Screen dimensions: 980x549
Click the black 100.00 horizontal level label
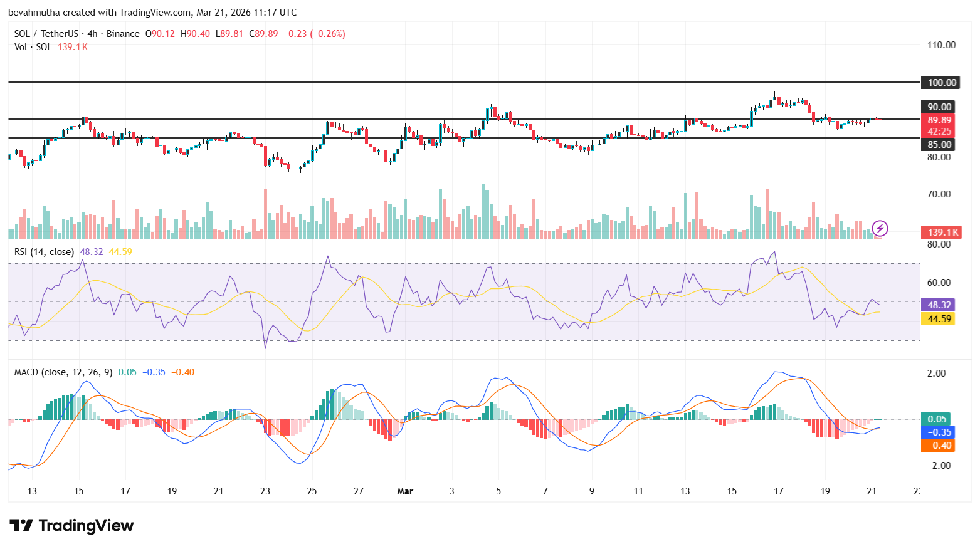point(940,82)
